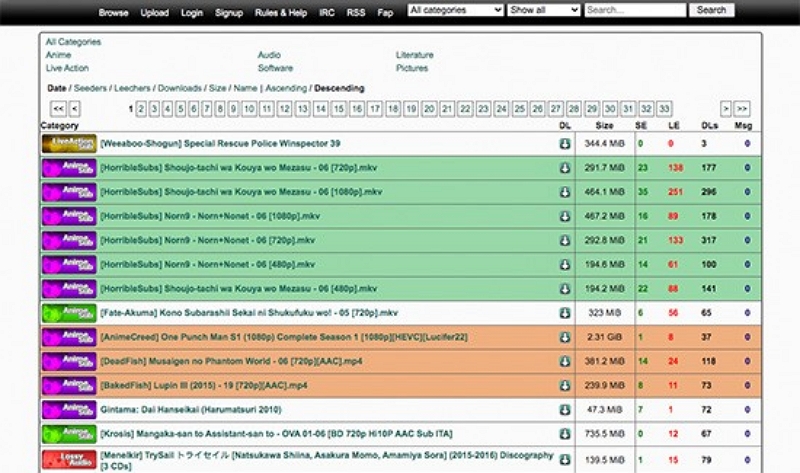This screenshot has height=473, width=800.
Task: Filter by Live Action category
Action: point(67,68)
